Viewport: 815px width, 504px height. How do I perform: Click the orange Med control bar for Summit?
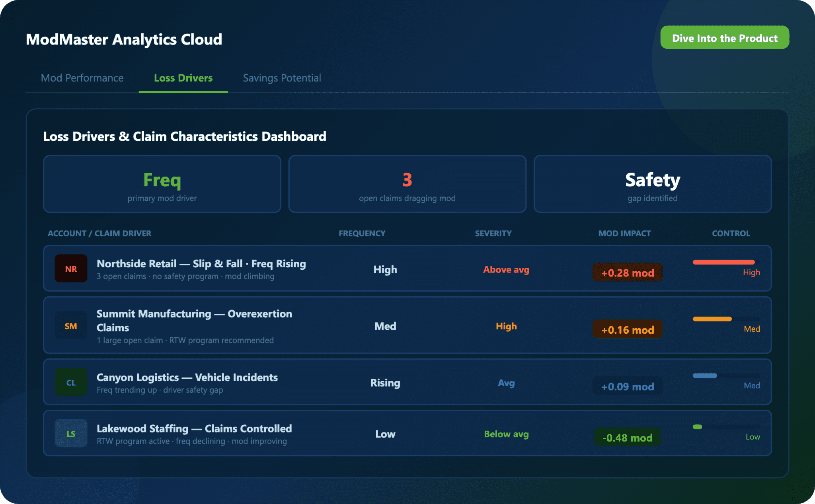click(x=712, y=319)
